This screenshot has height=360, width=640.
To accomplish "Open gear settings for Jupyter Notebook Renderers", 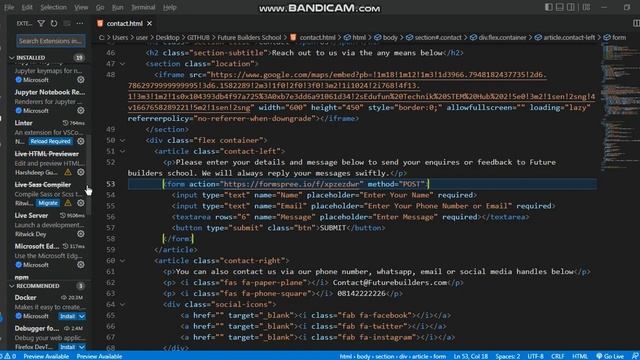I will click(81, 111).
